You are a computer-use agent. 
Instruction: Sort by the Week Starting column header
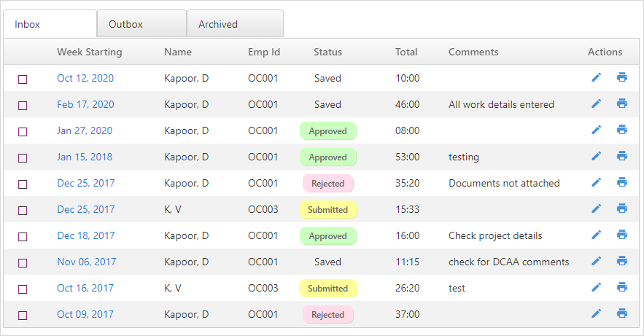[90, 52]
